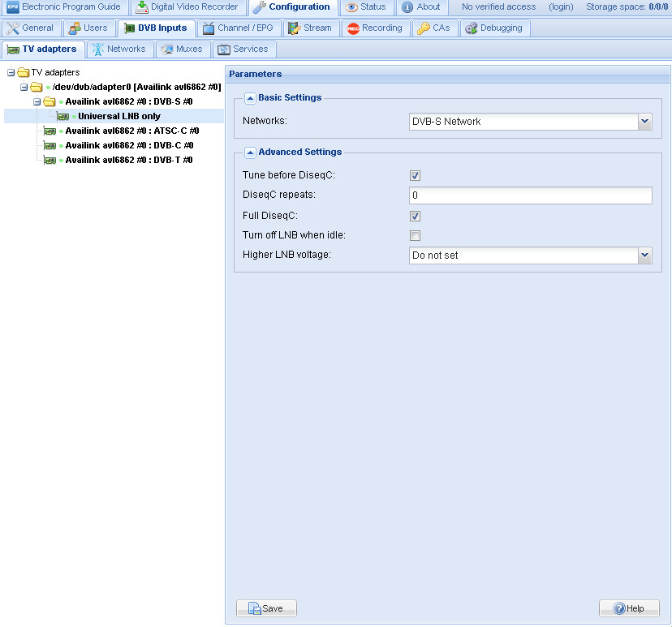Click the Networks antenna icon
The image size is (672, 627).
(x=98, y=49)
